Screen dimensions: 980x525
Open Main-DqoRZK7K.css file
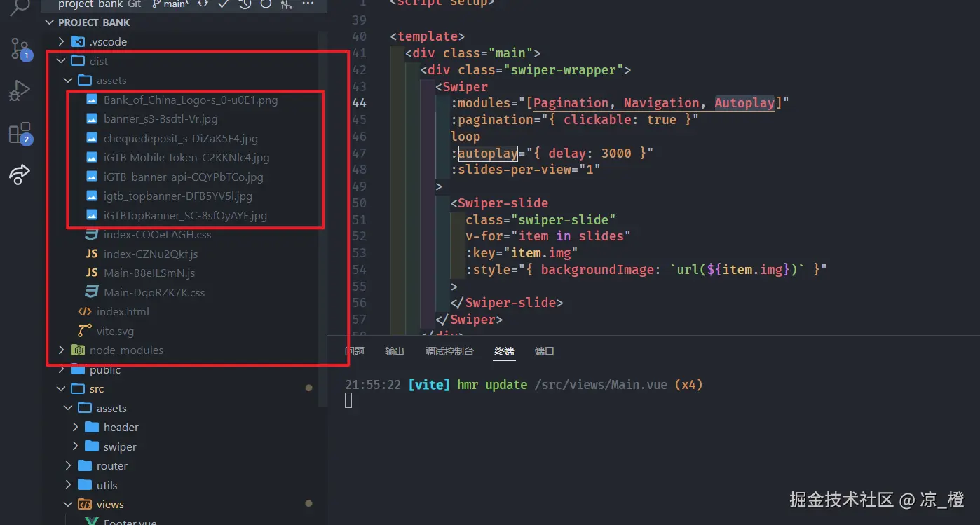click(x=154, y=292)
